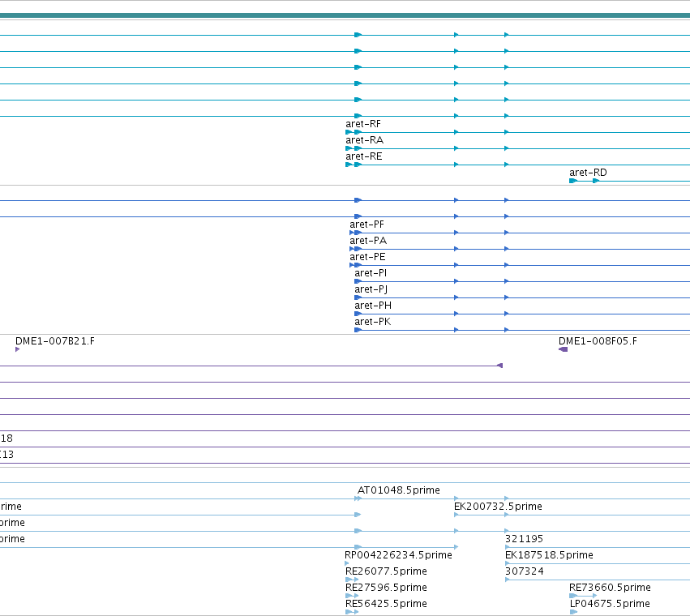This screenshot has width=690, height=616.
Task: Select the aret-RD transcript label
Action: [x=588, y=173]
